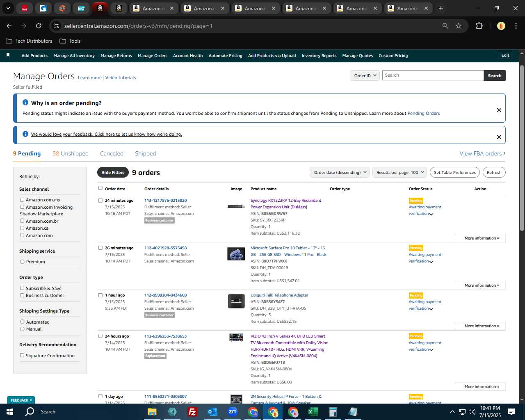
Task: Select the Manual shipping settings radio
Action: point(22,329)
